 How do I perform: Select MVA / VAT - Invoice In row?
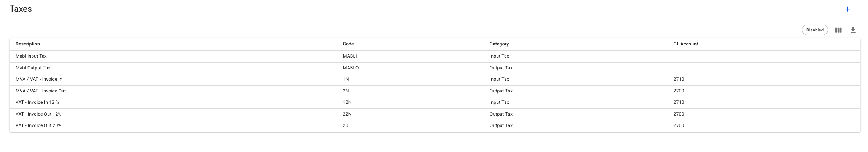39,79
